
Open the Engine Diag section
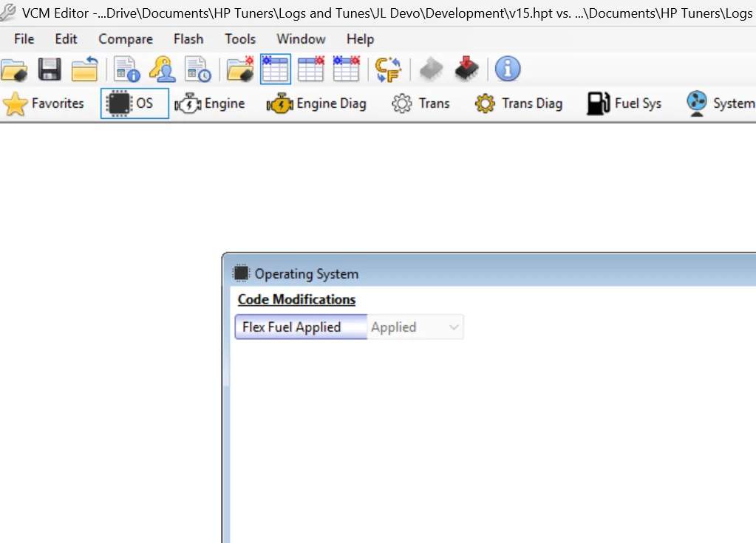[x=317, y=103]
